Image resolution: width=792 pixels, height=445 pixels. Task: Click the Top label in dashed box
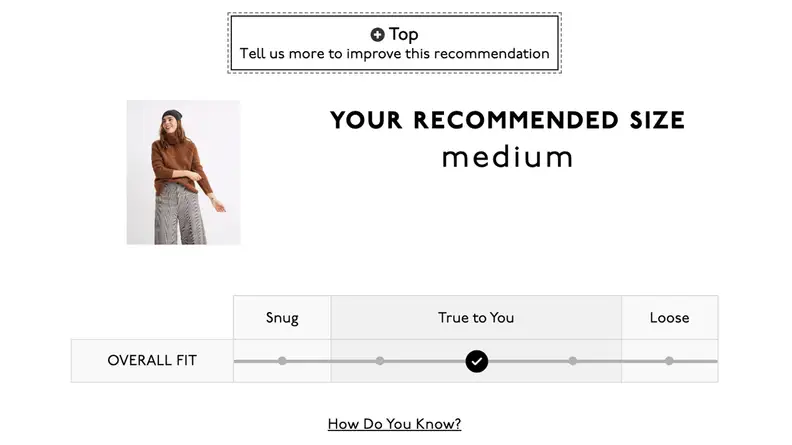[404, 34]
